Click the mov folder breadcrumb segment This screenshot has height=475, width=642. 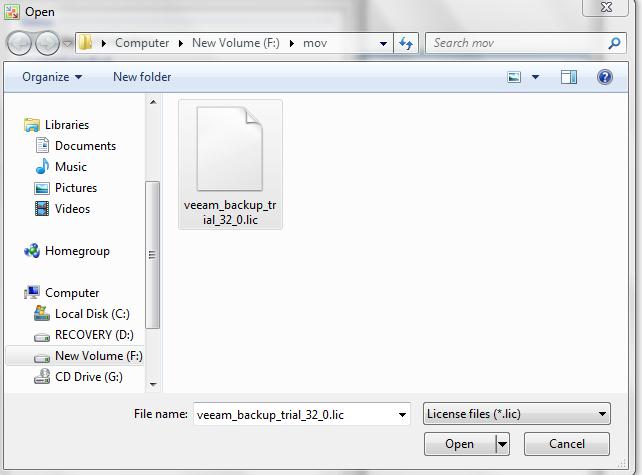[x=315, y=43]
